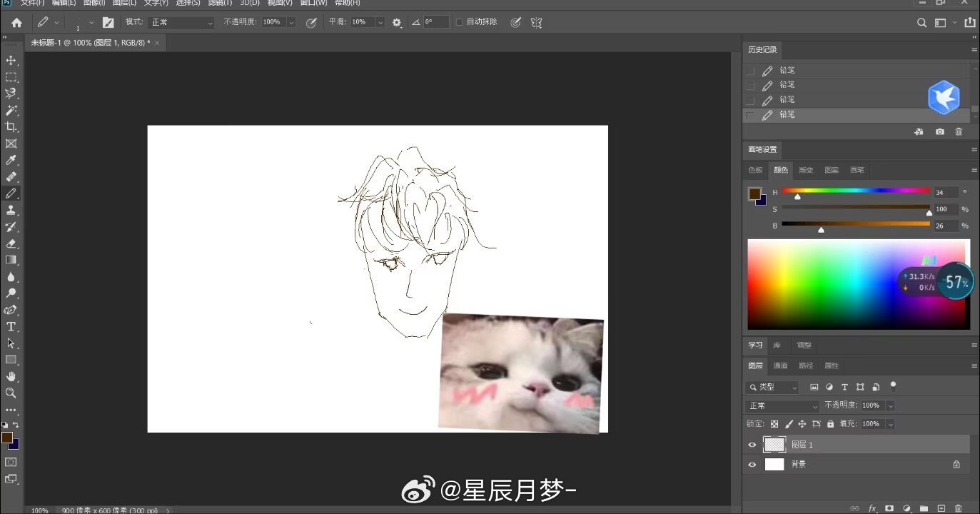Create new group folder icon

point(924,508)
